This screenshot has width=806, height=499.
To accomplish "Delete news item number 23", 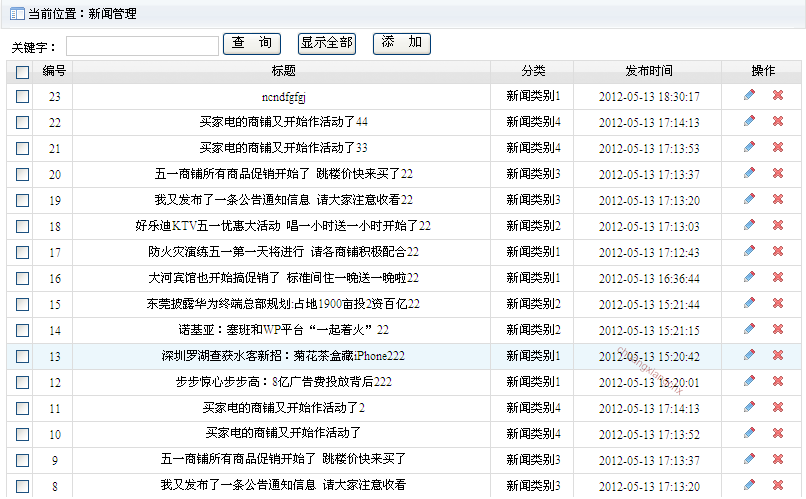I will pos(778,95).
